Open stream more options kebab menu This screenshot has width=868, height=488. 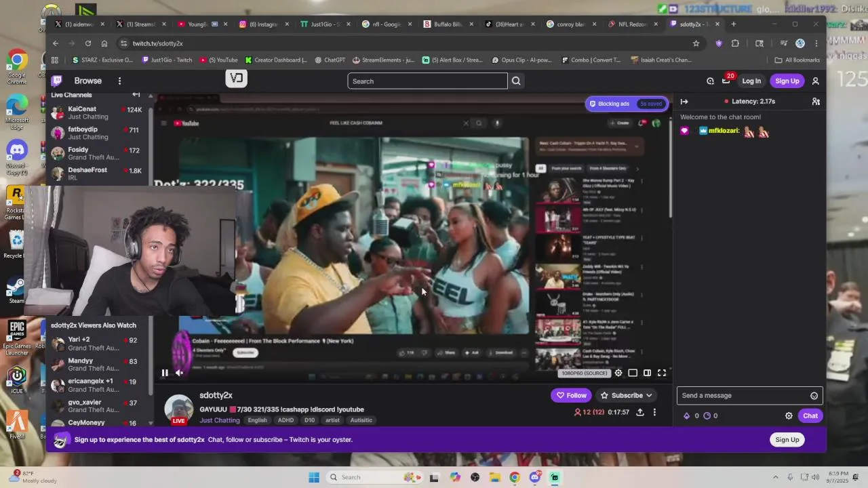[x=654, y=412]
